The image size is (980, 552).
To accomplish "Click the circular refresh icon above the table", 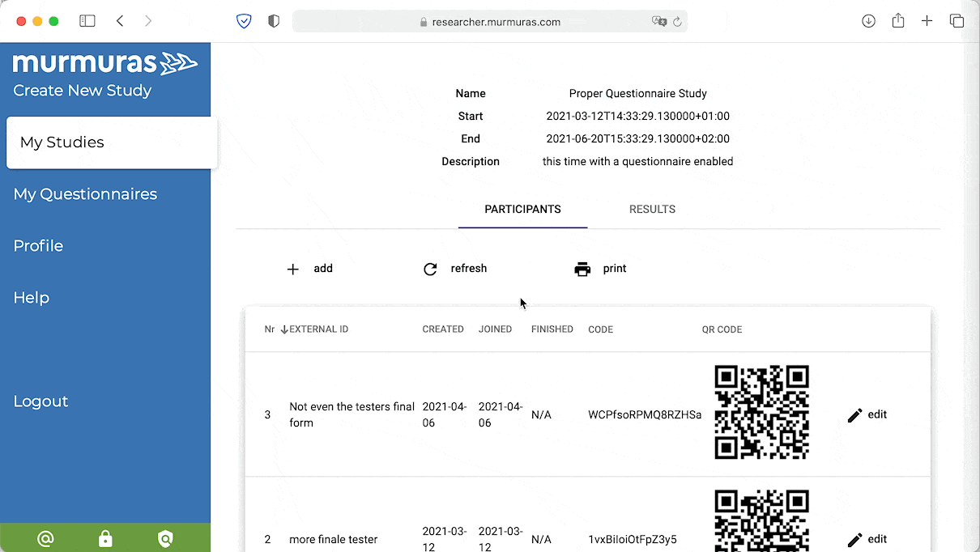I will pos(430,270).
